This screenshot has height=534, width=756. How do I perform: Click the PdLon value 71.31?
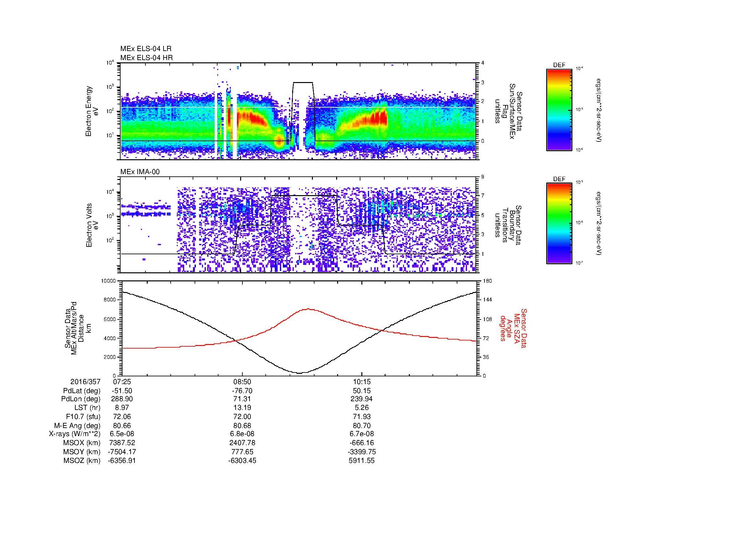(242, 399)
